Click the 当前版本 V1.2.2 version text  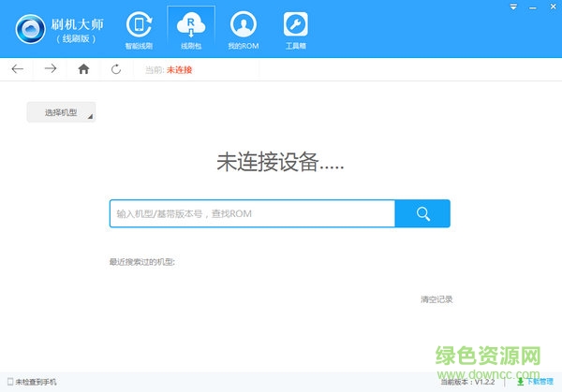click(467, 382)
